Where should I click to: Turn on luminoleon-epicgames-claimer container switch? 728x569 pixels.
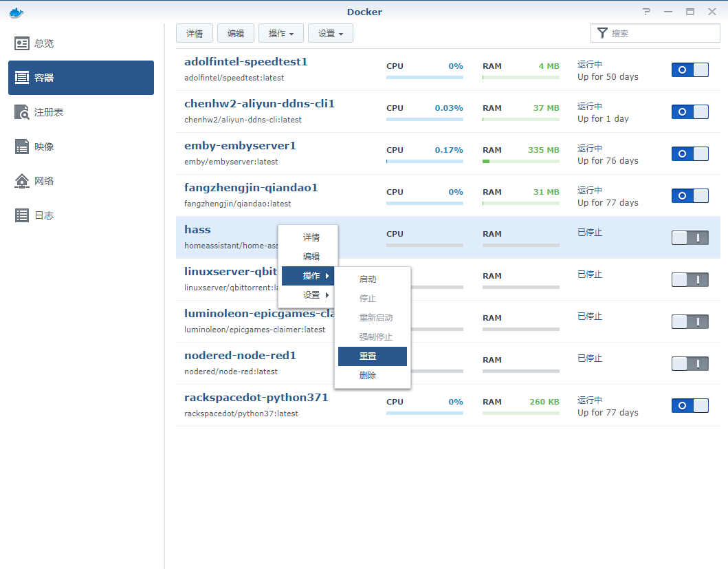690,322
